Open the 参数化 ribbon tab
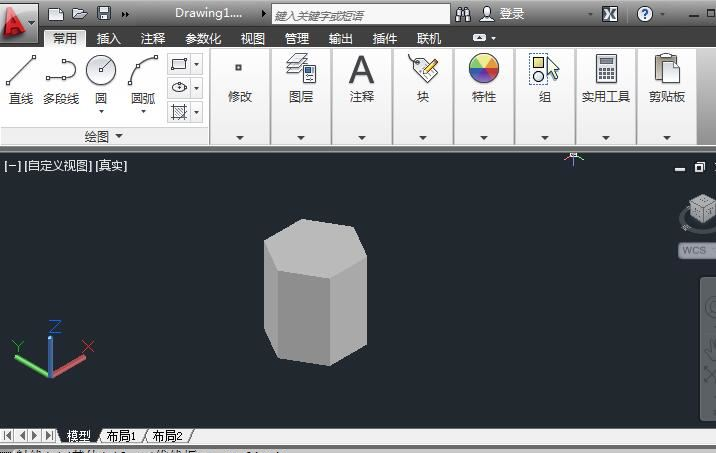 [x=203, y=39]
